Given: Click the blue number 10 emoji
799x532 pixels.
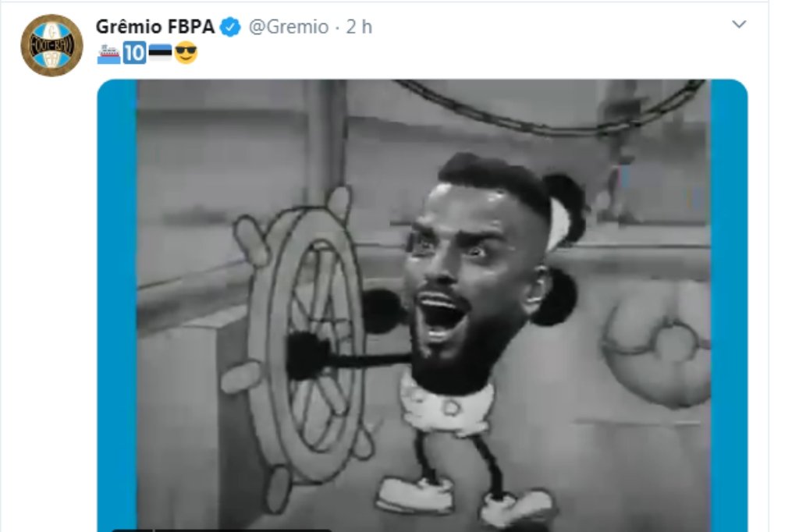Looking at the screenshot, I should tap(134, 53).
